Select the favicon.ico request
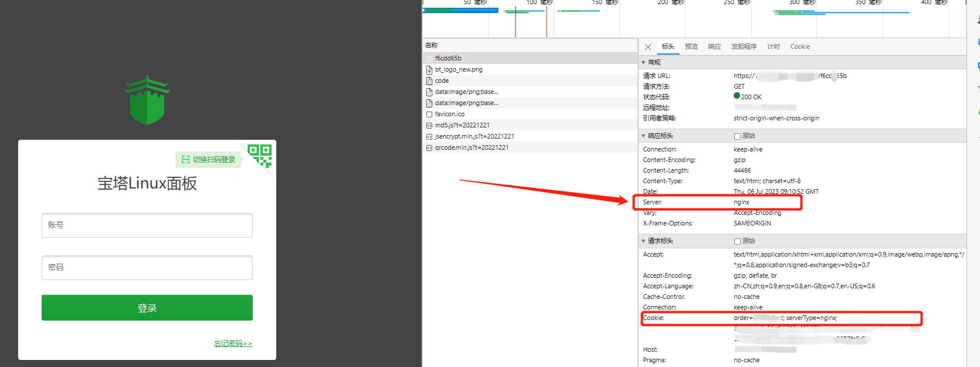Screen dimensions: 980x367 (530, 114)
